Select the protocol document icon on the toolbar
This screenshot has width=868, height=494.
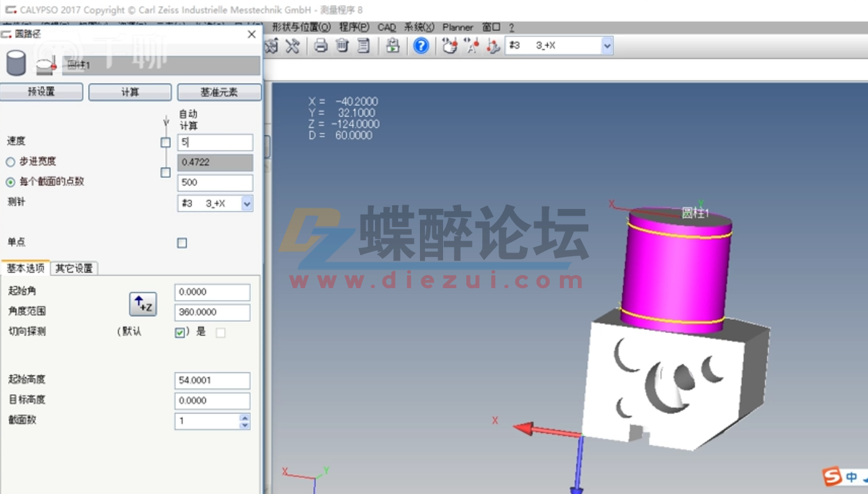point(364,46)
